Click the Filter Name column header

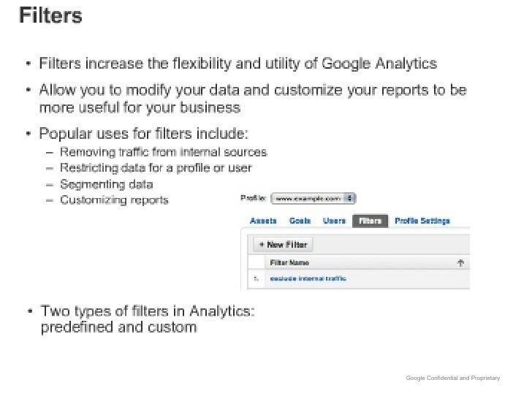point(289,262)
